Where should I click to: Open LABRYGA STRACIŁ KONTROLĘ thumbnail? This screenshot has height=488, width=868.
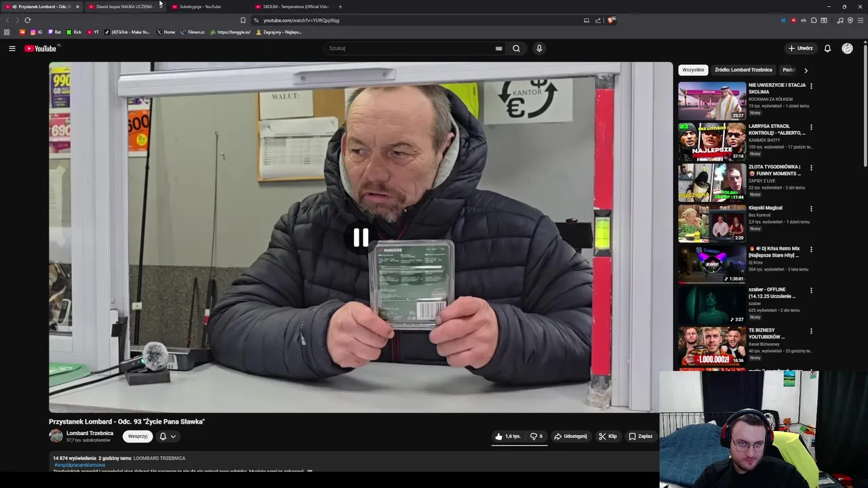712,142
